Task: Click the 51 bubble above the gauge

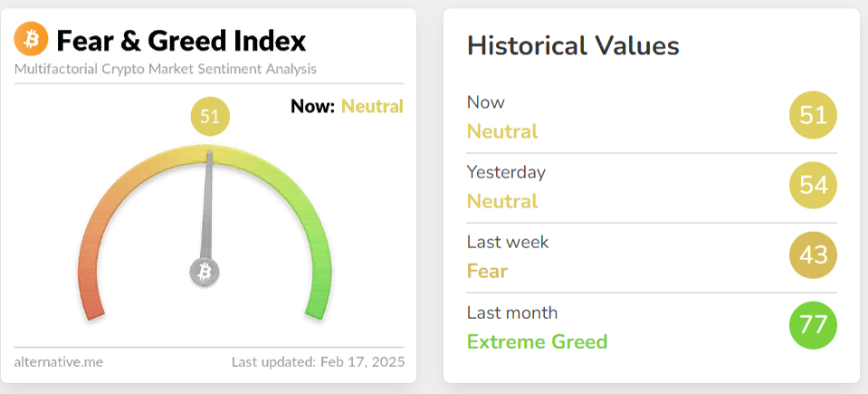Action: [210, 117]
